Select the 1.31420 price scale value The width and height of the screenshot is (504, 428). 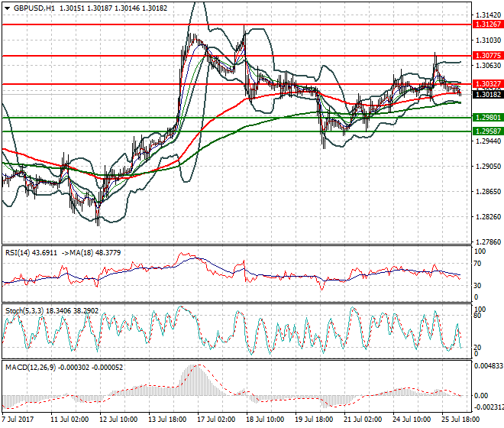pyautogui.click(x=488, y=15)
